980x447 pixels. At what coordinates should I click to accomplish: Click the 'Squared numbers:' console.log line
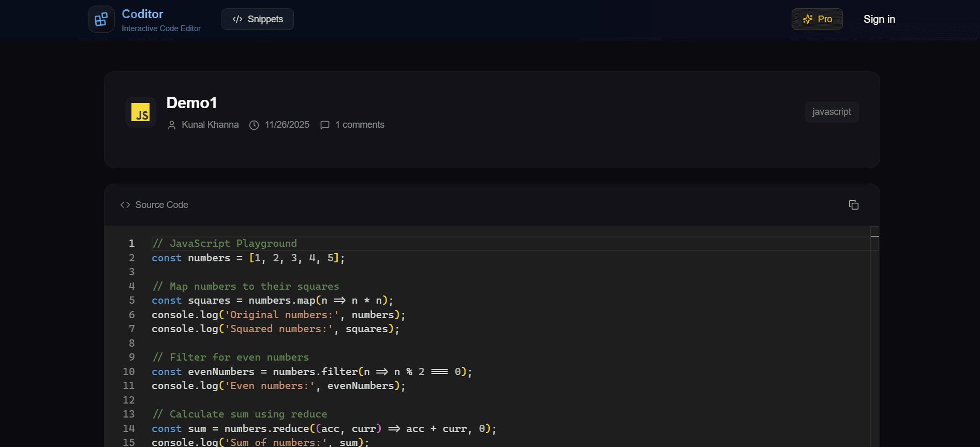coord(276,329)
